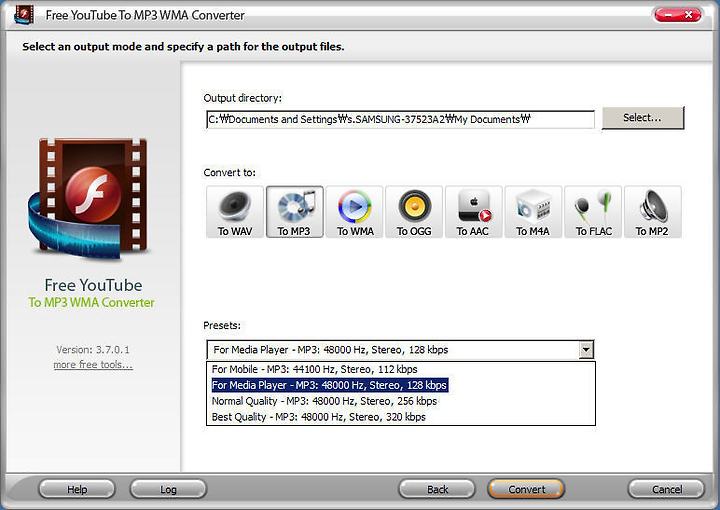Click the Output directory path field
Screen dimensions: 720x510
(400, 119)
